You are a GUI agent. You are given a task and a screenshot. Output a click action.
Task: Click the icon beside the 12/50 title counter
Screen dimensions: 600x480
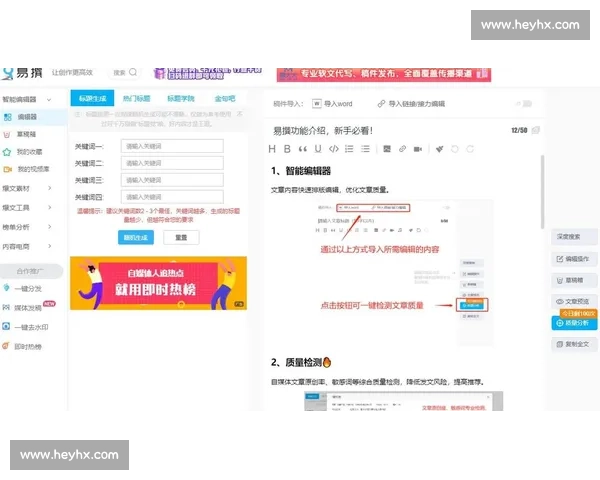(x=536, y=130)
